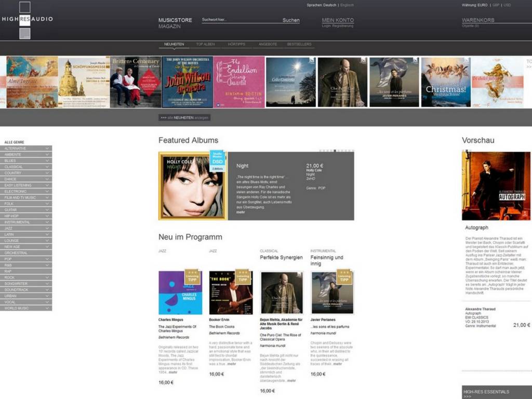Expand the ELECTRONIC genre
Viewport: 532px width, 399px height.
point(26,191)
